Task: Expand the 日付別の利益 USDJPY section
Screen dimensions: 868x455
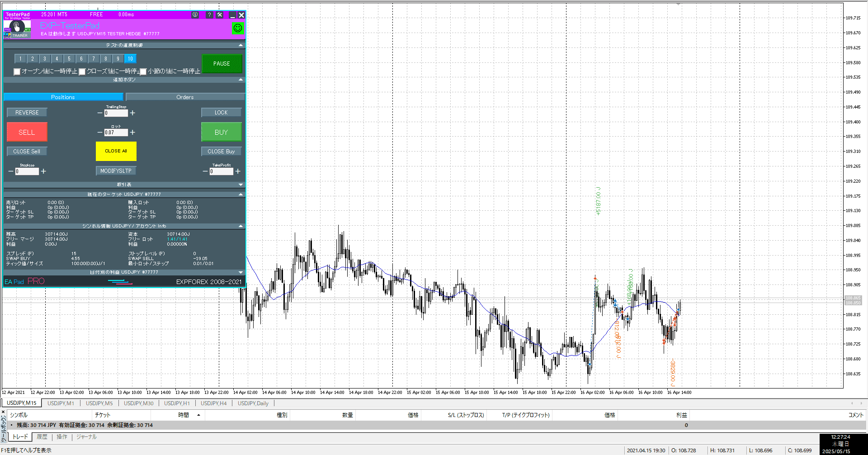Action: 241,272
